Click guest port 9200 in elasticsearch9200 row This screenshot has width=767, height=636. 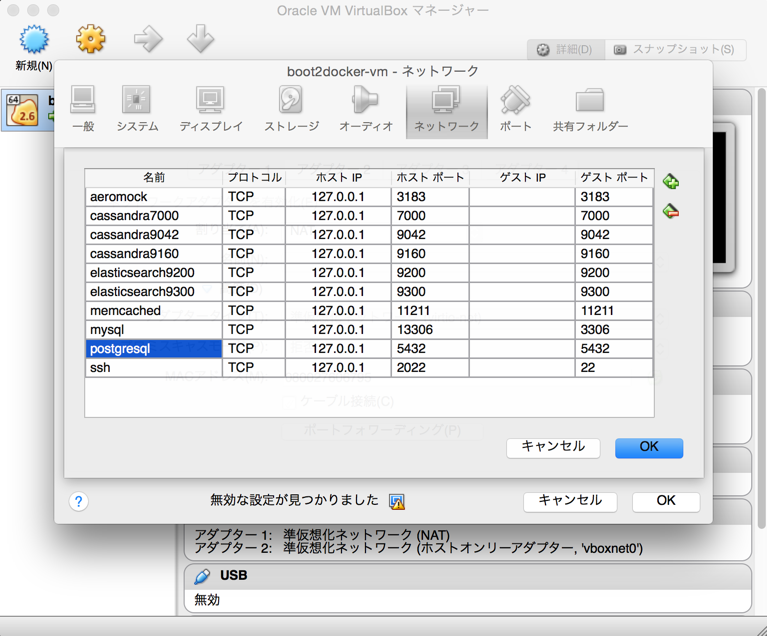click(614, 273)
